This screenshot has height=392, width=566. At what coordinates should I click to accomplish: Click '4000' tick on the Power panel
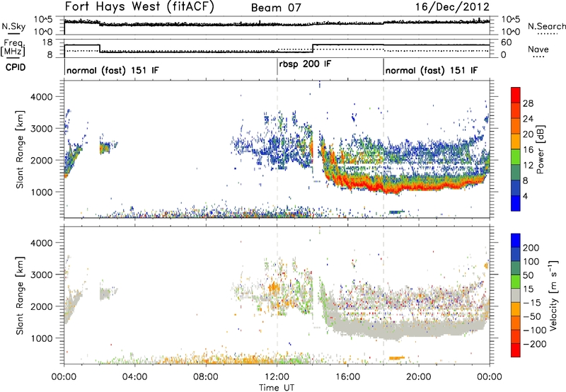pyautogui.click(x=42, y=97)
